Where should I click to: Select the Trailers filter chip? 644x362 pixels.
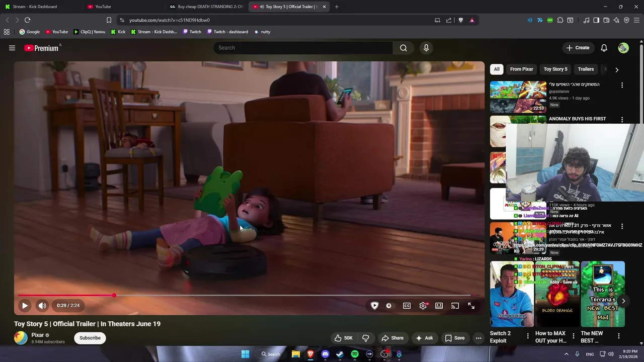[586, 69]
